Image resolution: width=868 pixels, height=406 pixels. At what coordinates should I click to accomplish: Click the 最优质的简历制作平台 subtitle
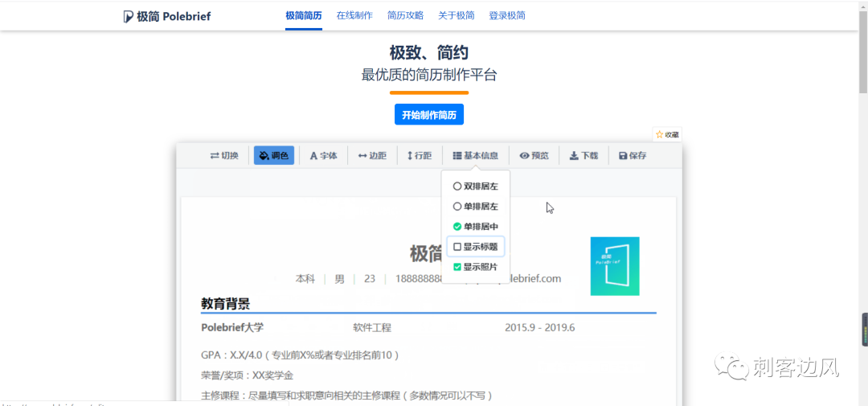[429, 75]
